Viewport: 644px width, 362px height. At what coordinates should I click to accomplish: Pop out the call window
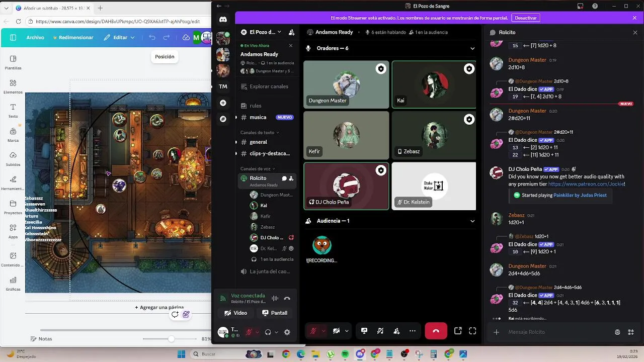click(458, 331)
